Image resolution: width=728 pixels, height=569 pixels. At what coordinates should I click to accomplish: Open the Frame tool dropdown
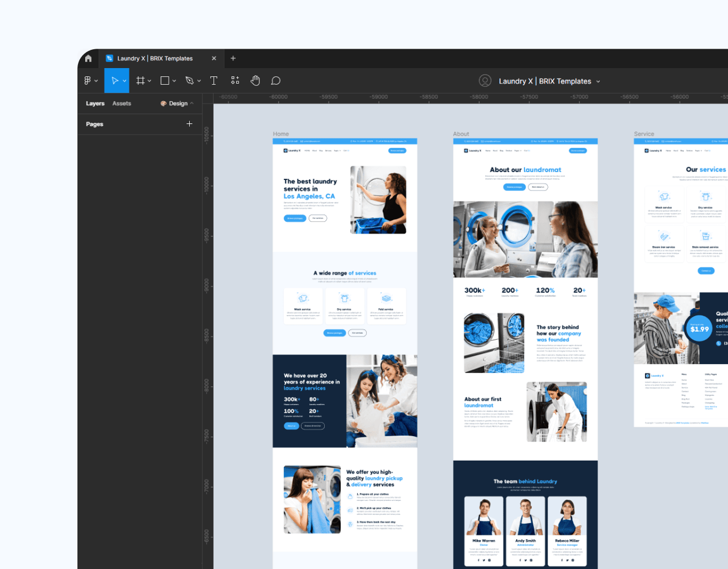pyautogui.click(x=149, y=80)
